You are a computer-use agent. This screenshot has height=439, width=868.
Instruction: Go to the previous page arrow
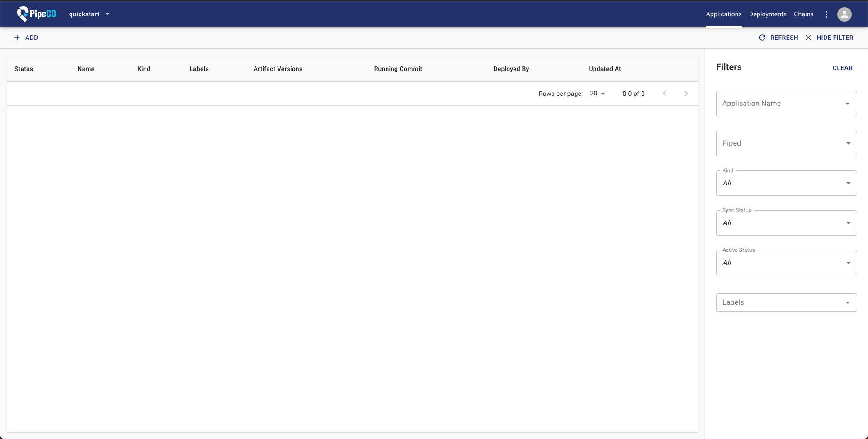coord(664,94)
